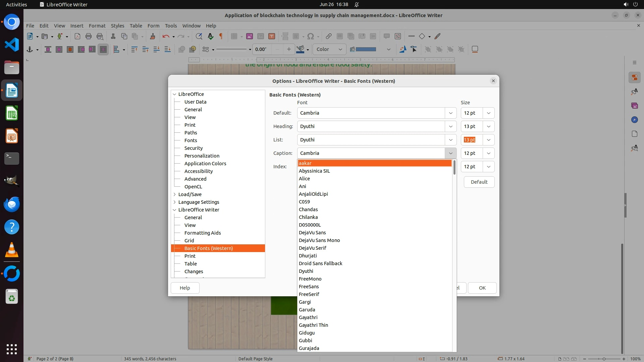Click the Undo arrow icon
Viewport: 644px width, 362px height.
point(166,37)
